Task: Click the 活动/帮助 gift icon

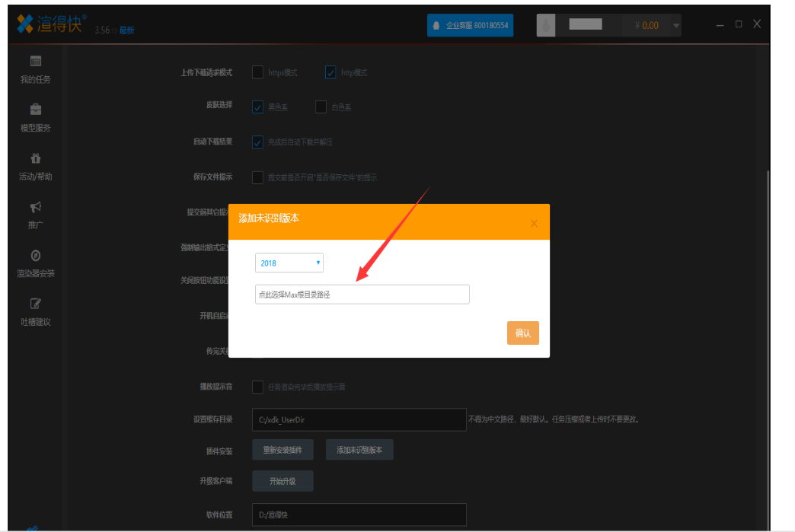Action: point(36,159)
